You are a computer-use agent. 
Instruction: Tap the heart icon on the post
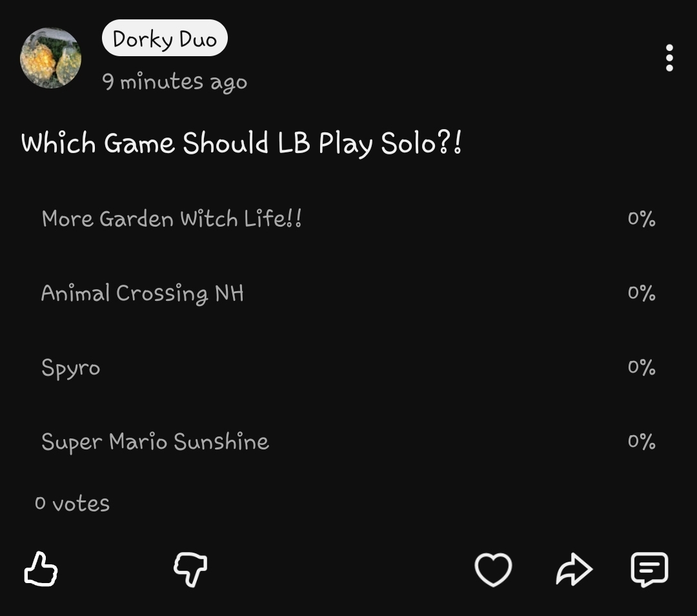(493, 570)
